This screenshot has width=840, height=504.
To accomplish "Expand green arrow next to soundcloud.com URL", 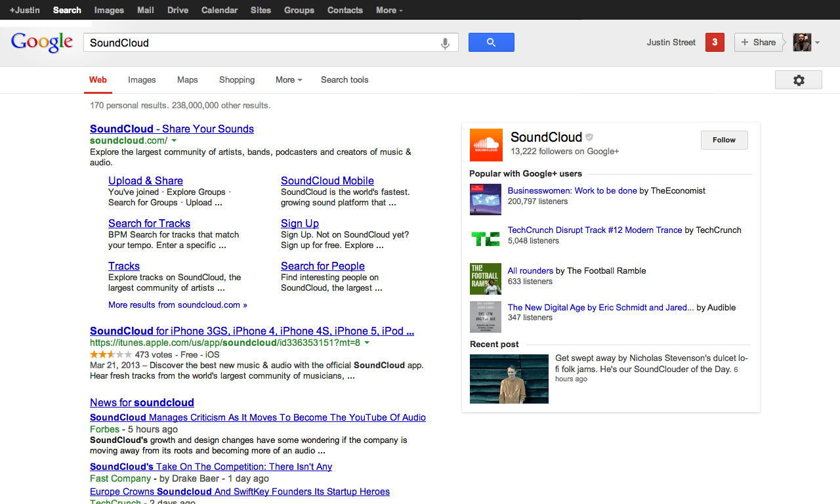I will tap(175, 140).
